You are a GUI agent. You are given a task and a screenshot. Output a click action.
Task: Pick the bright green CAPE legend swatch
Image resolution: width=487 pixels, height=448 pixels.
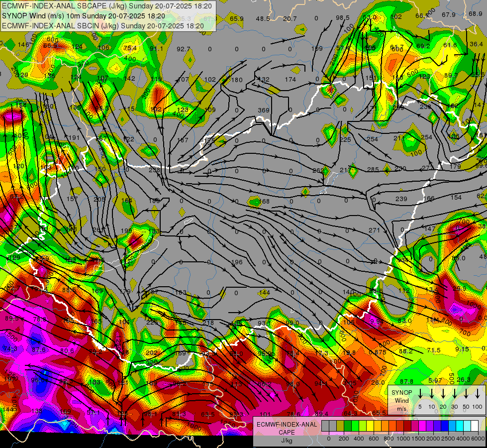tap(355, 426)
